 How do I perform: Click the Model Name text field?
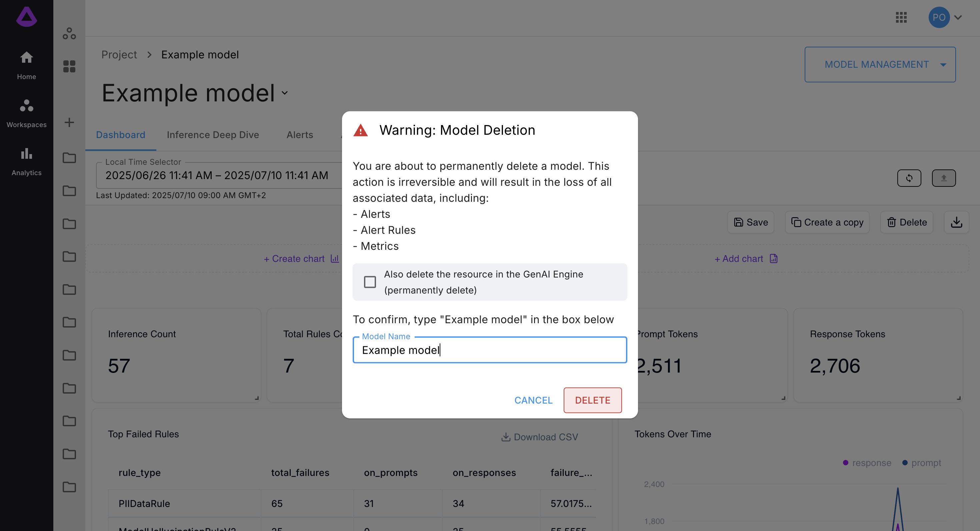coord(490,350)
